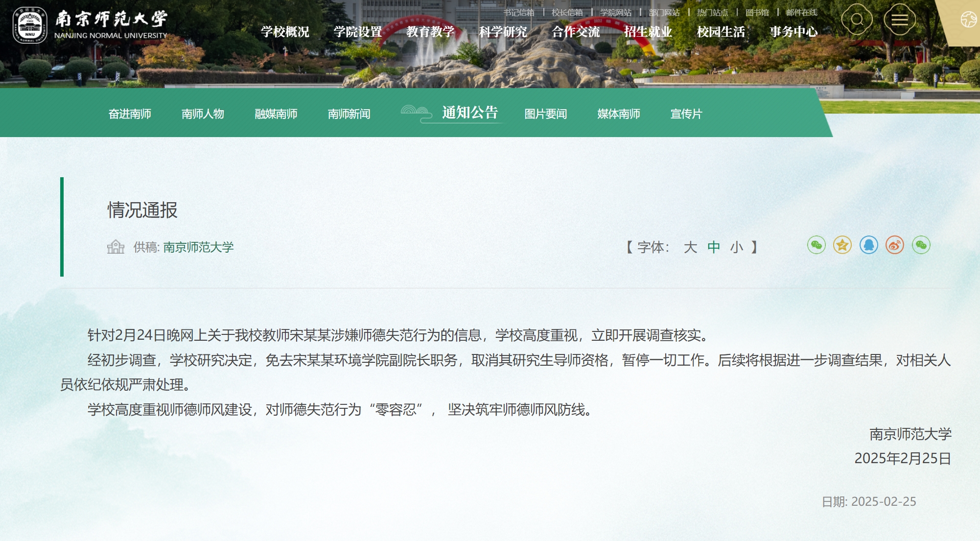The width and height of the screenshot is (980, 541).
Task: Share to Weibo icon
Action: pos(895,245)
